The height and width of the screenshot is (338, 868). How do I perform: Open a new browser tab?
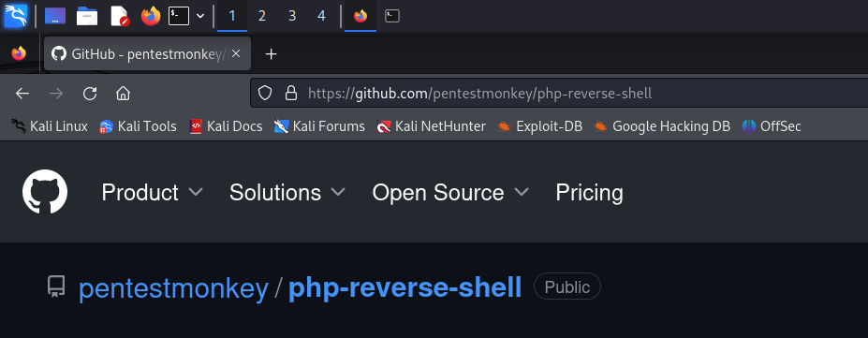(x=271, y=53)
